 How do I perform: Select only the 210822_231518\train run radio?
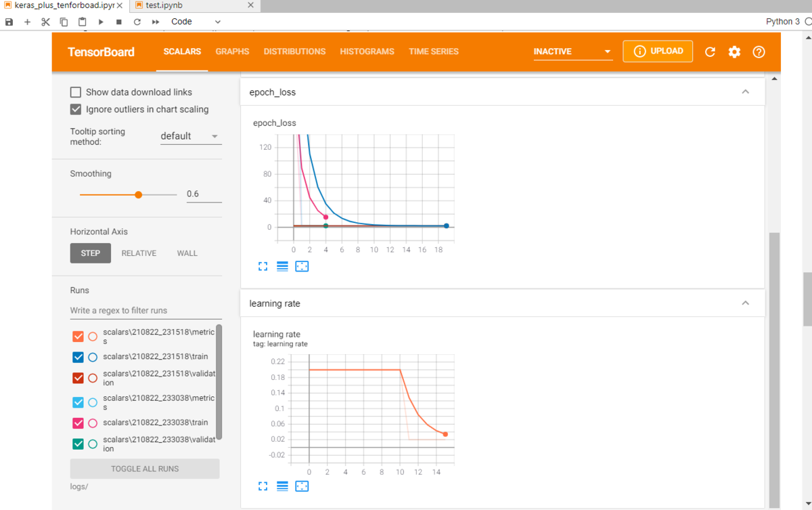[x=93, y=357]
